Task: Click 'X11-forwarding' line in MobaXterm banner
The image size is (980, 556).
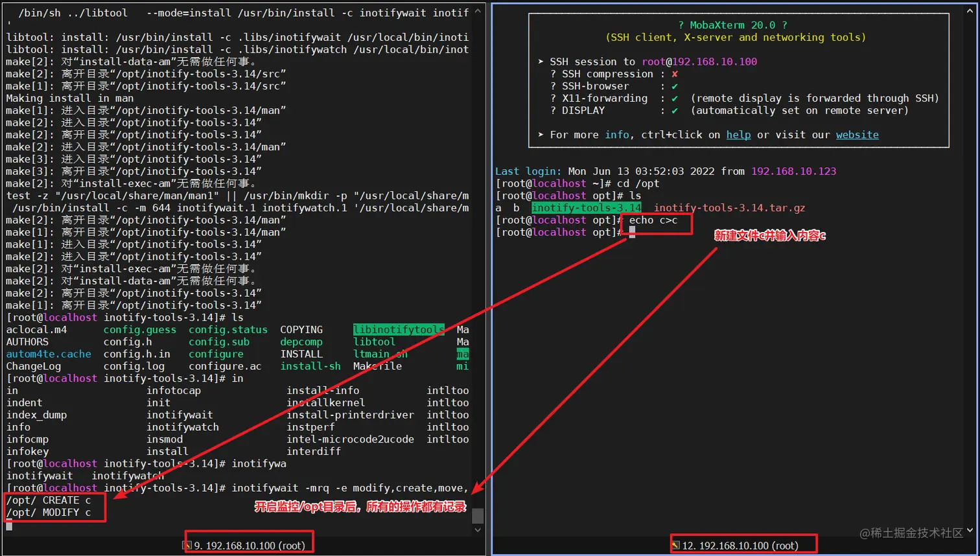Action: 745,98
